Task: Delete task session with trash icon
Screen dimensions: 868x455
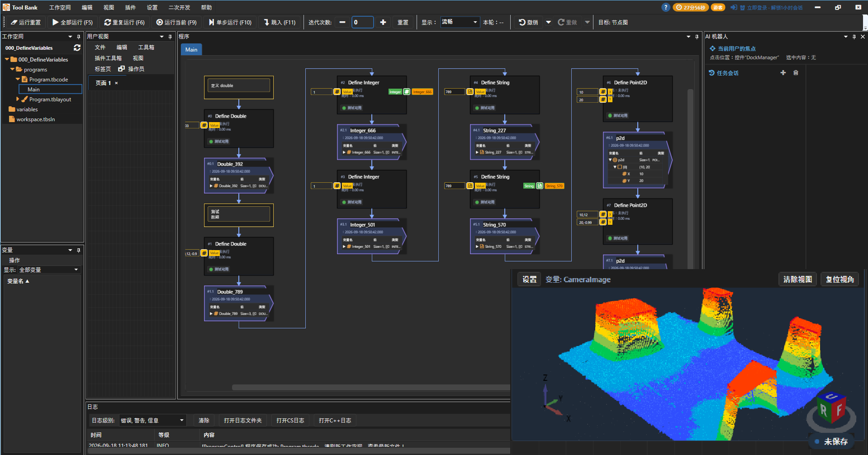Action: tap(796, 73)
